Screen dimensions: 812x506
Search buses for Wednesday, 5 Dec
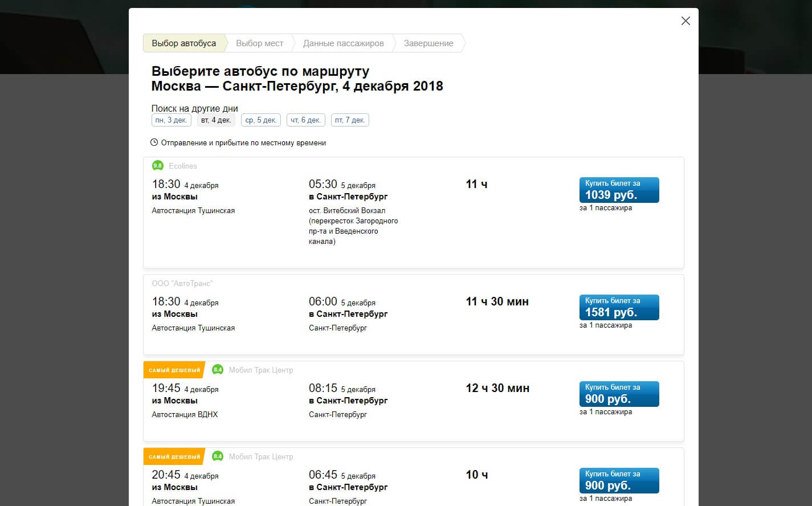(261, 120)
